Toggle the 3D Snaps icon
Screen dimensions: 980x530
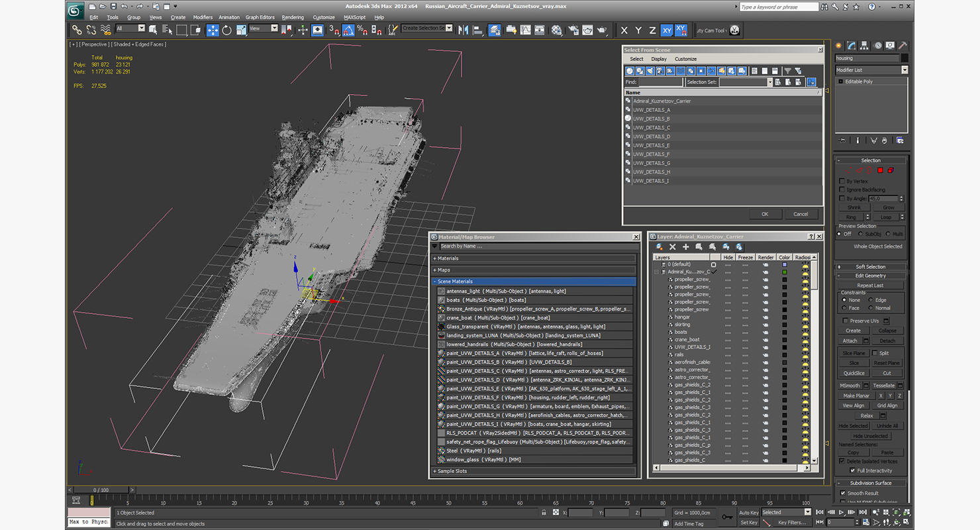pyautogui.click(x=334, y=30)
